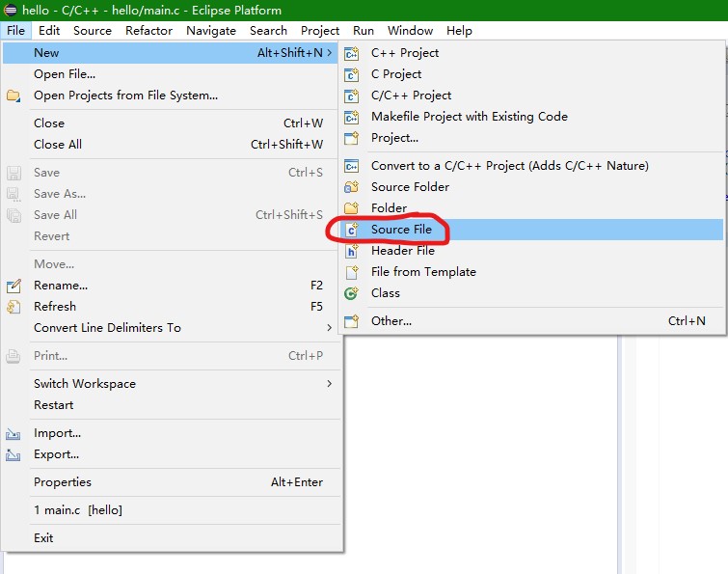Click the C Project icon
Viewport: 728px width, 574px height.
click(351, 74)
